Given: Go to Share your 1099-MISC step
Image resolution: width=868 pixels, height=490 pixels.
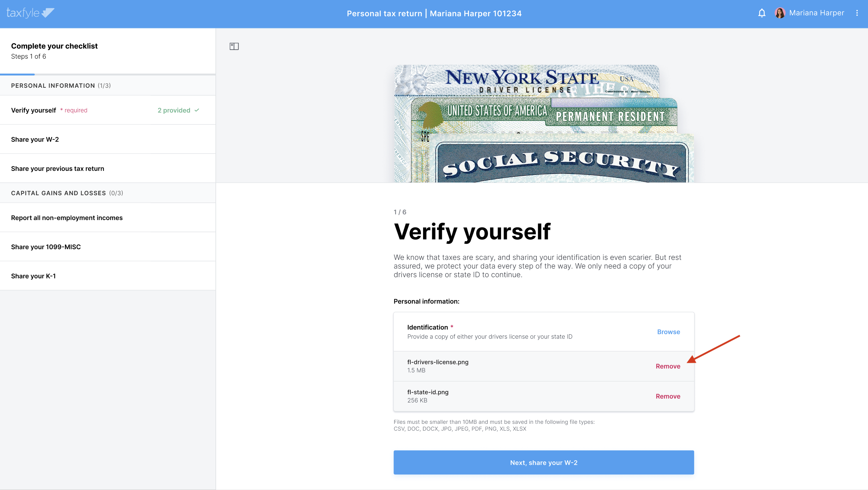Looking at the screenshot, I should coord(108,247).
